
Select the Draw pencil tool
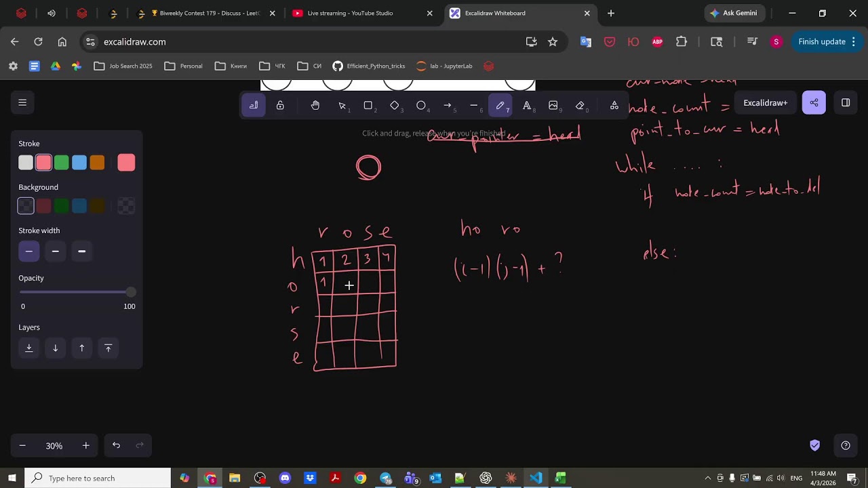coord(500,105)
